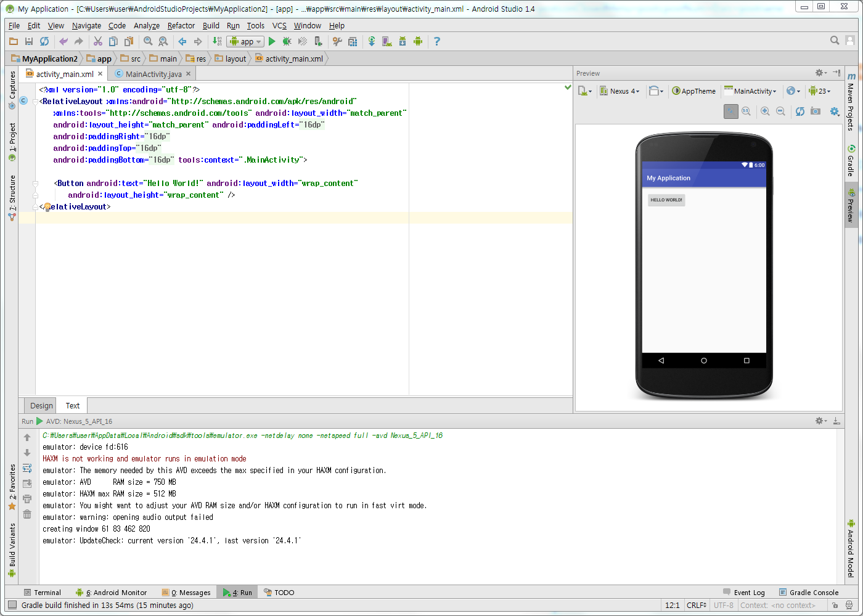Navigate back with the blue left arrow
This screenshot has height=616, width=863.
click(x=182, y=41)
